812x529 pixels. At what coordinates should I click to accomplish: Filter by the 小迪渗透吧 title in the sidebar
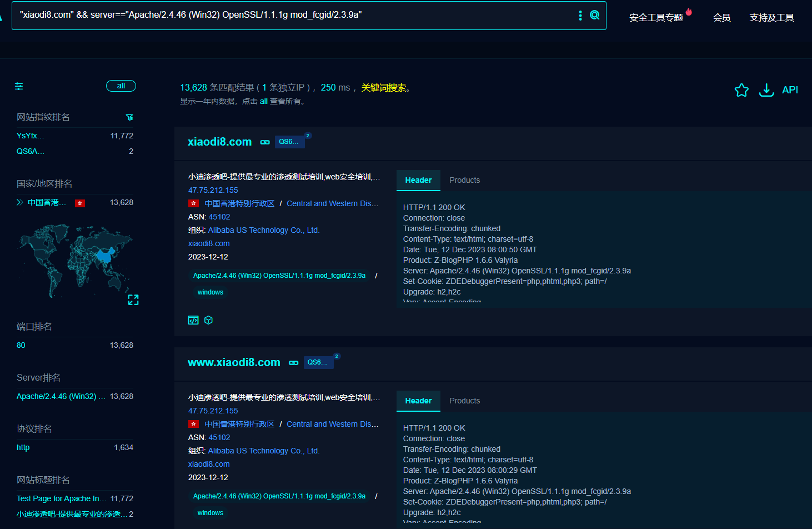tap(72, 514)
